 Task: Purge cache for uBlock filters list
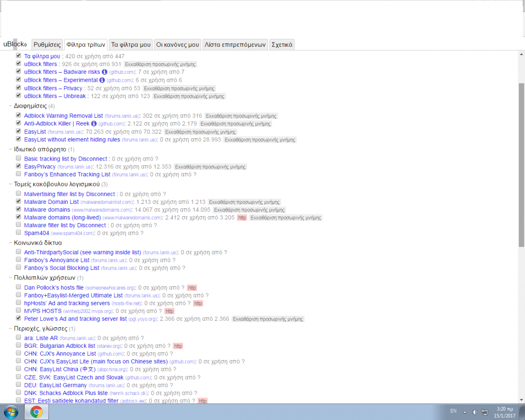pyautogui.click(x=160, y=64)
